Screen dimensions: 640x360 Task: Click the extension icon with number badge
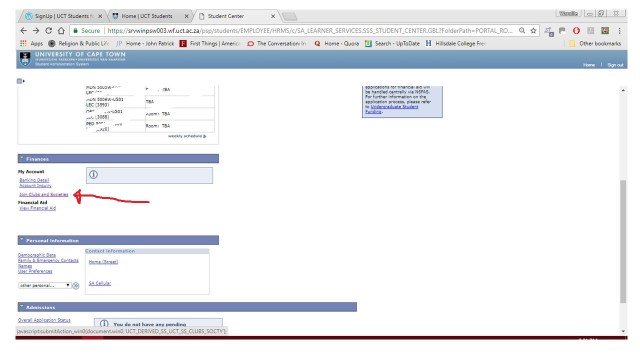tap(549, 31)
